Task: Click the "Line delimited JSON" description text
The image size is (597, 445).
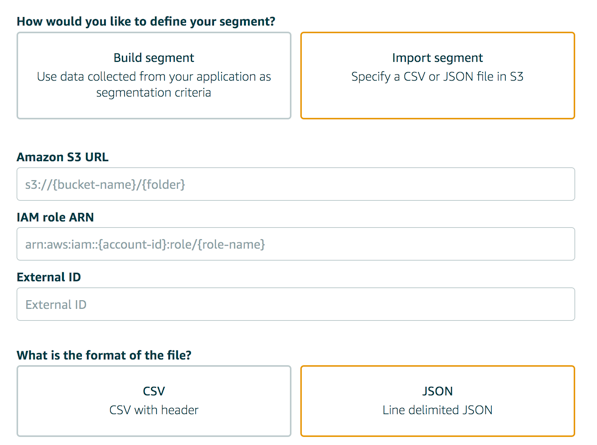Action: tap(437, 410)
